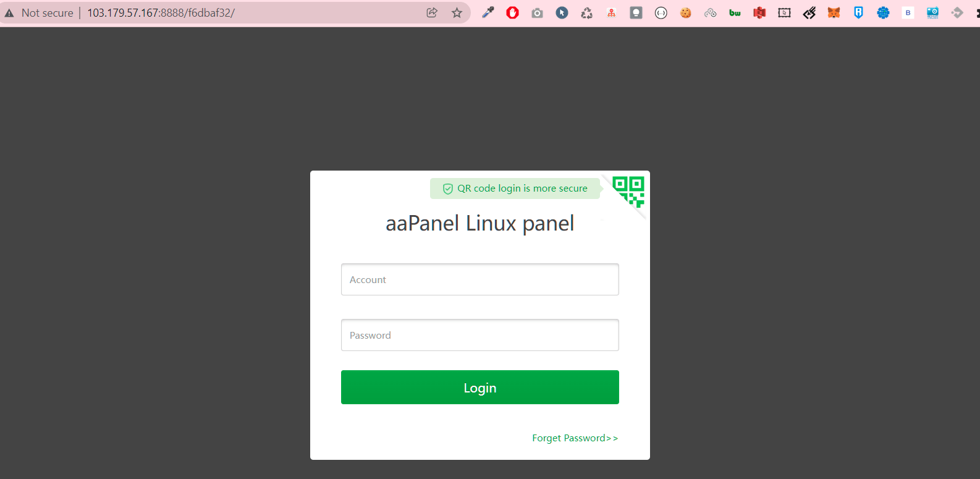Click the share page icon in address bar

click(x=432, y=13)
